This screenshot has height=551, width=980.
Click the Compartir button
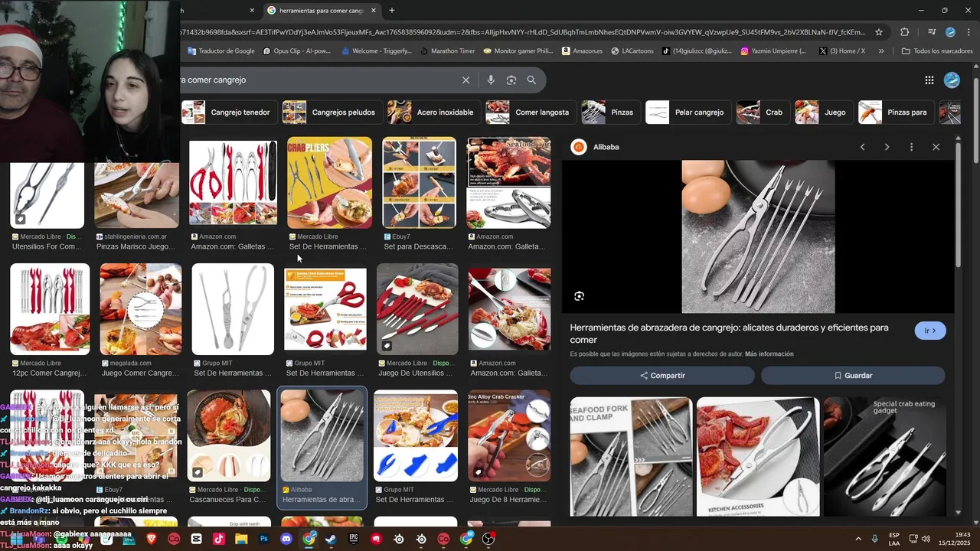click(x=662, y=376)
